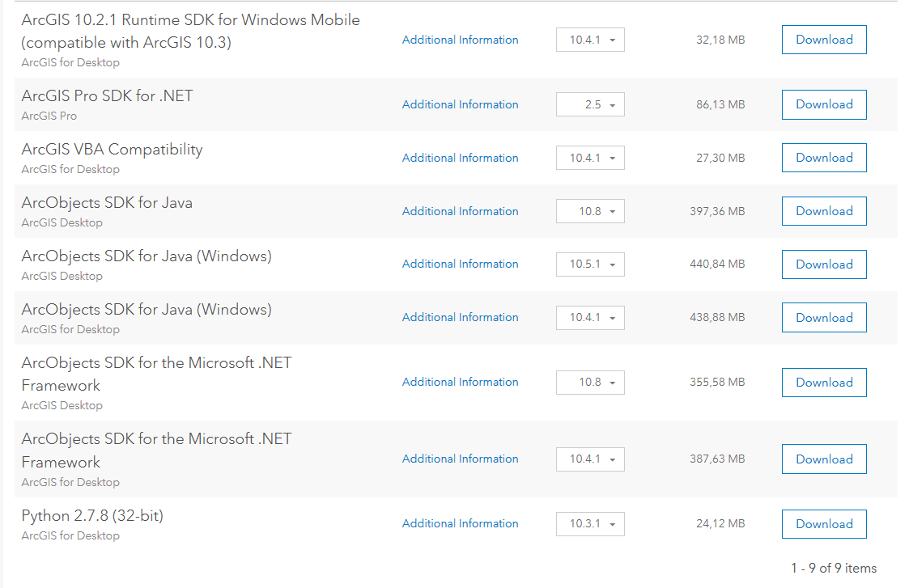View Additional Information for Python 2.7.8 (32-bit)

(460, 523)
